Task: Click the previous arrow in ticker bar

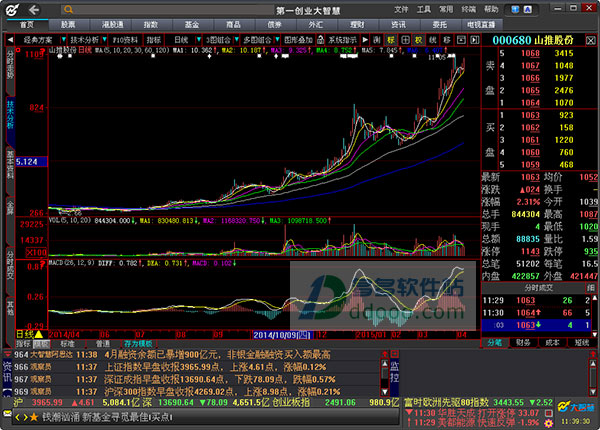Action: pos(17,417)
